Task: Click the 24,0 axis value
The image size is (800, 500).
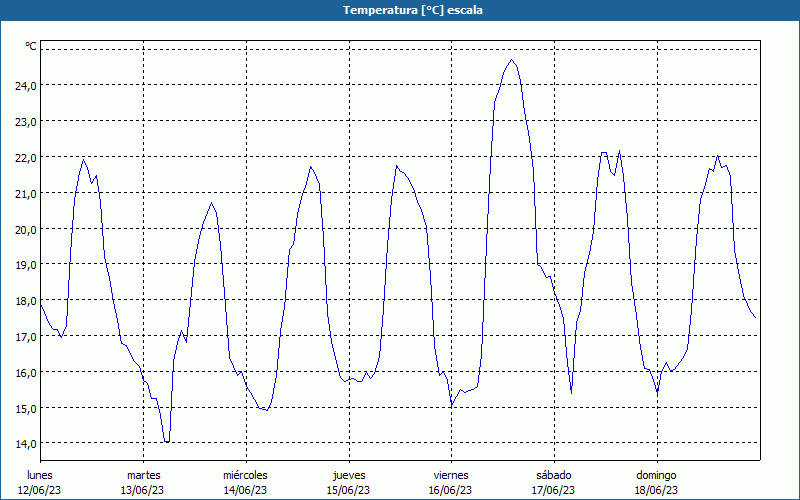Action: (26, 86)
